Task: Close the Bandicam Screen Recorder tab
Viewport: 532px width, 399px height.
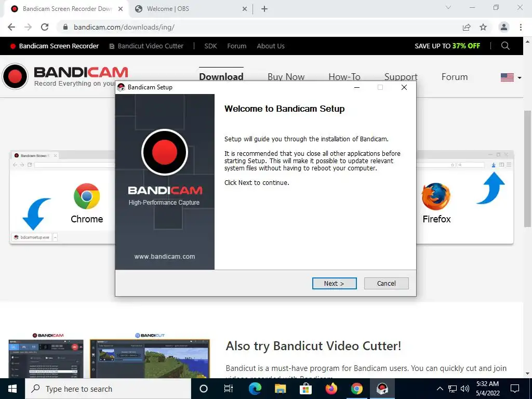Action: tap(121, 9)
